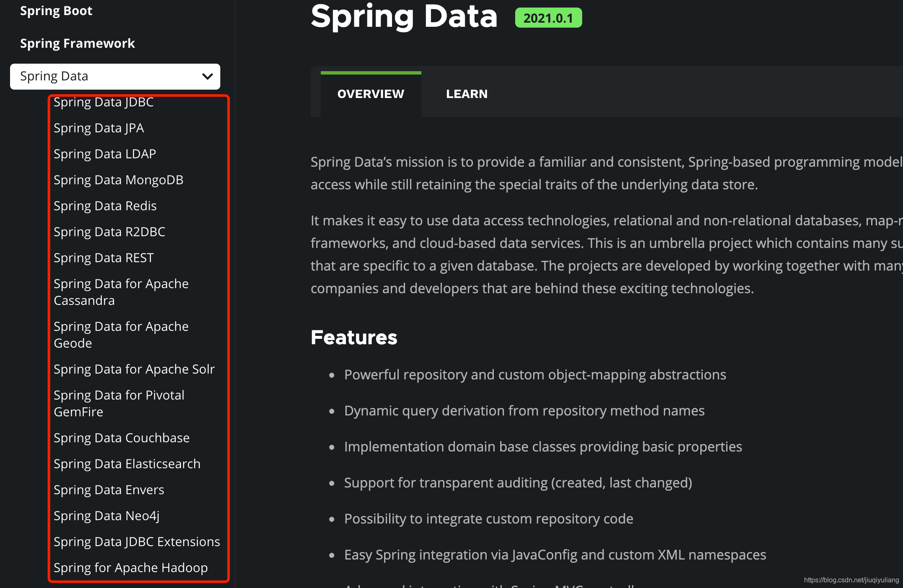
Task: Open Spring Data Elasticsearch section
Action: point(127,464)
